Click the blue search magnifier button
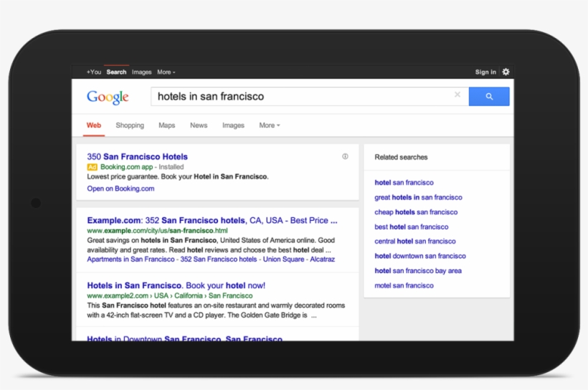Image resolution: width=588 pixels, height=390 pixels. [x=489, y=96]
